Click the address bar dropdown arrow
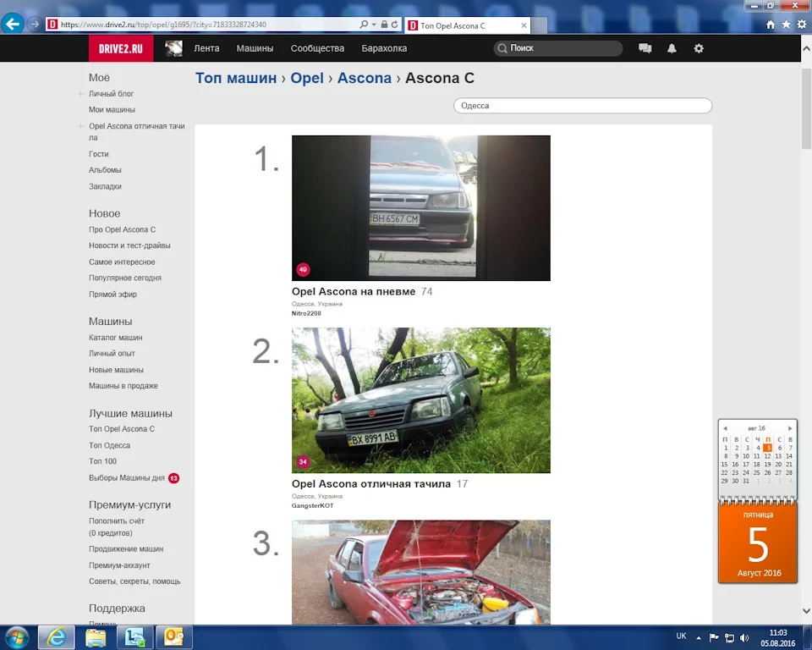Viewport: 812px width, 650px height. point(374,25)
